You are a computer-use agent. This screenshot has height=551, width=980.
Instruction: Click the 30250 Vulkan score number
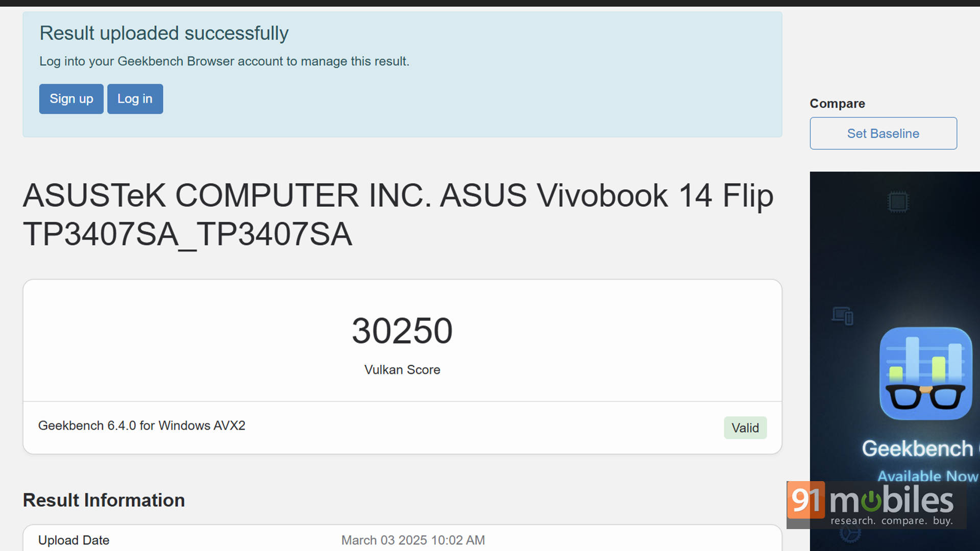click(x=402, y=331)
